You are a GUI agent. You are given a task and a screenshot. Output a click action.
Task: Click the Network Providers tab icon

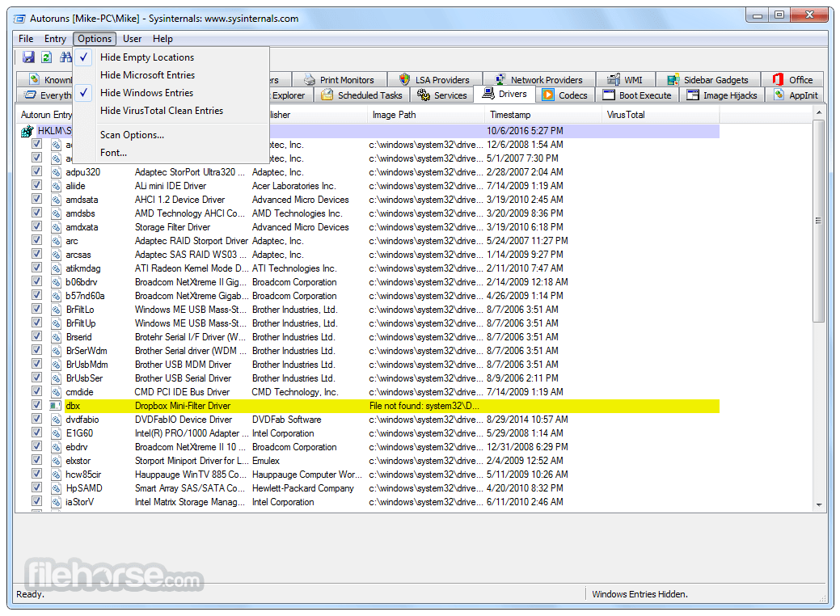tap(500, 80)
